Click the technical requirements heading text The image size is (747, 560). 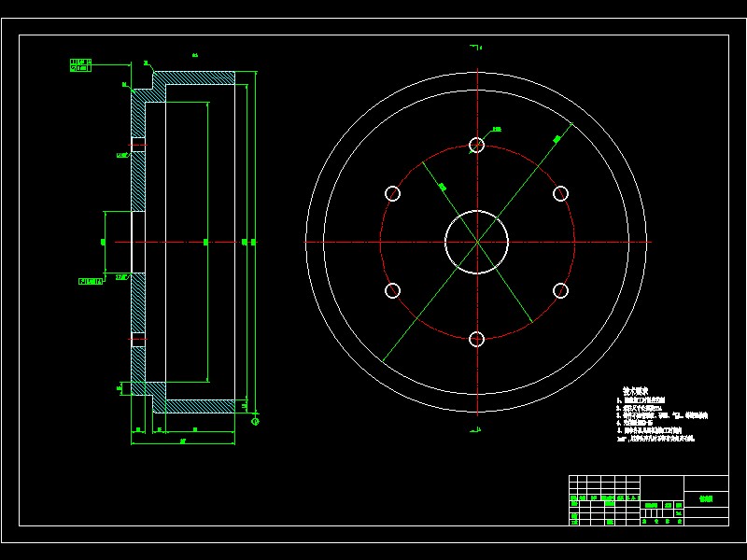pos(636,391)
